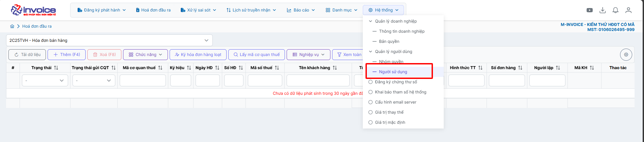The image size is (644, 142).
Task: Collapse Quản lý doanh nghiệp group
Action: tap(371, 21)
